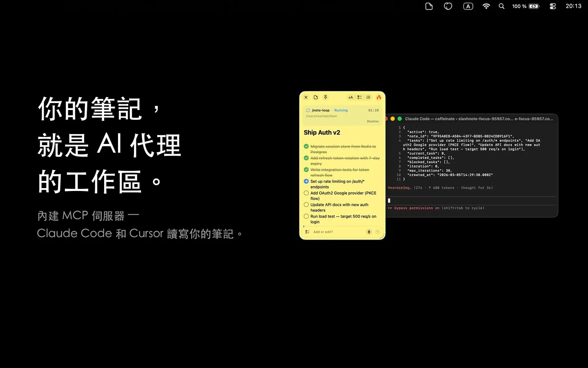This screenshot has height=368, width=588.
Task: Close the yellow note with the X icon
Action: tap(306, 97)
